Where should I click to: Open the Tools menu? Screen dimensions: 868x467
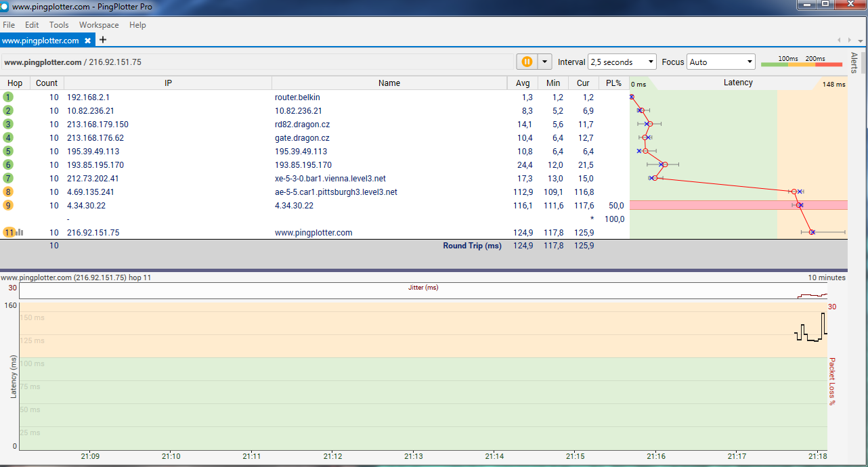tap(59, 25)
